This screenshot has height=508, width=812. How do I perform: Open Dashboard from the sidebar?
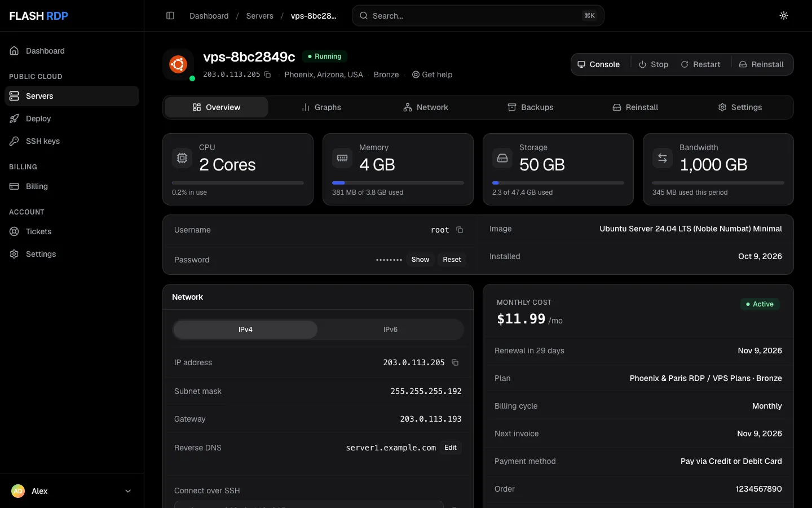pos(72,51)
